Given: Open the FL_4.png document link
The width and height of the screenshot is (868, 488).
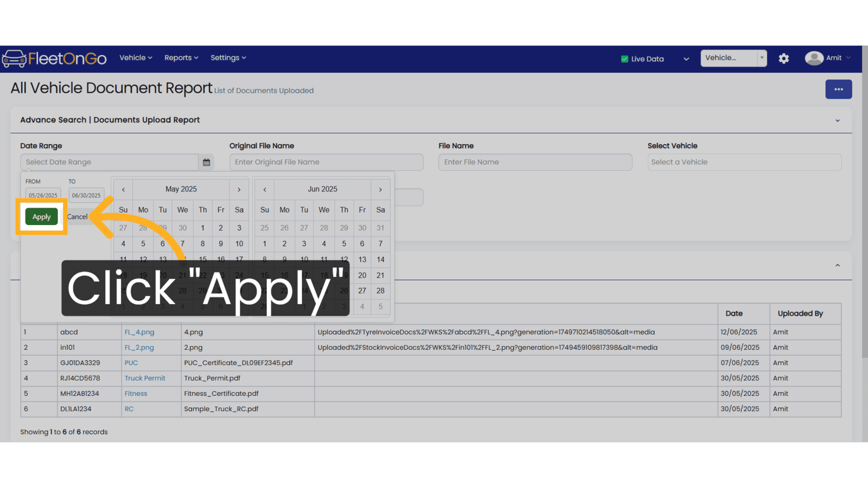Looking at the screenshot, I should pos(139,332).
